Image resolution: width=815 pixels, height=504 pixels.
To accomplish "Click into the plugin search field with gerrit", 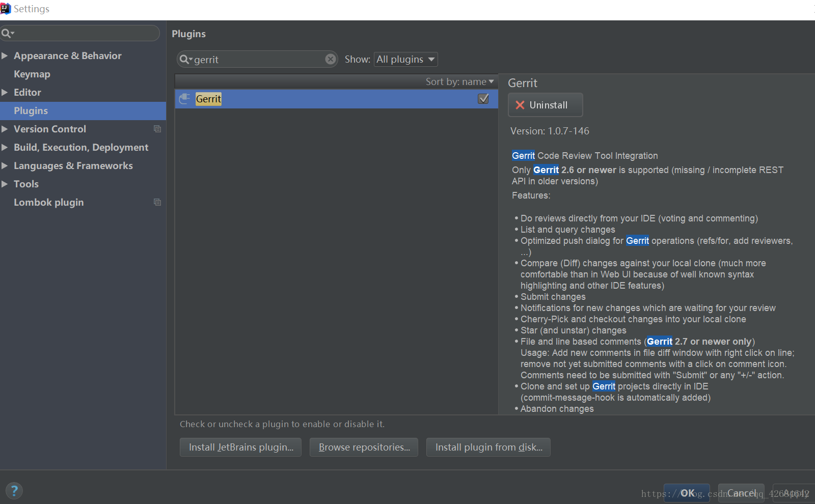I will (x=257, y=60).
